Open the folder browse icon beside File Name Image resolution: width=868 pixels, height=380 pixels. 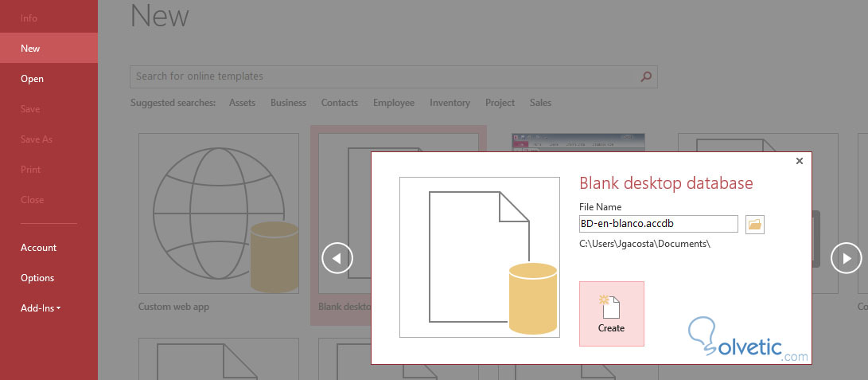(754, 225)
